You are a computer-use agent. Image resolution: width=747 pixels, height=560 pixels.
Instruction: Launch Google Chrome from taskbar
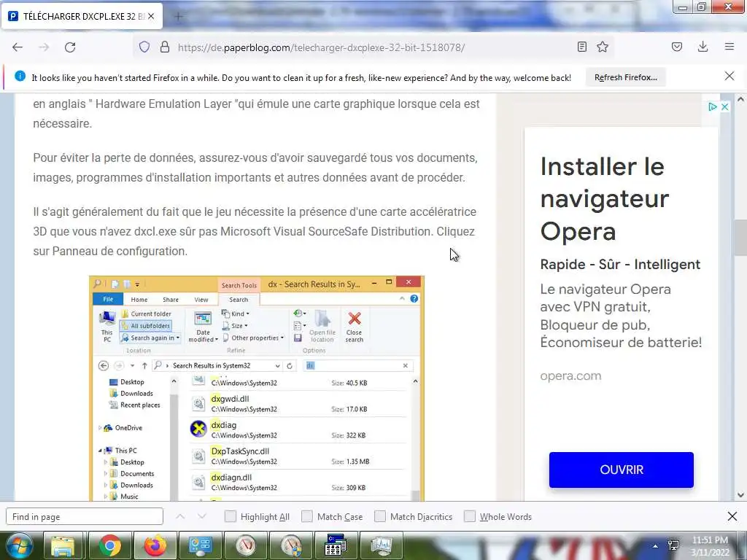point(109,546)
